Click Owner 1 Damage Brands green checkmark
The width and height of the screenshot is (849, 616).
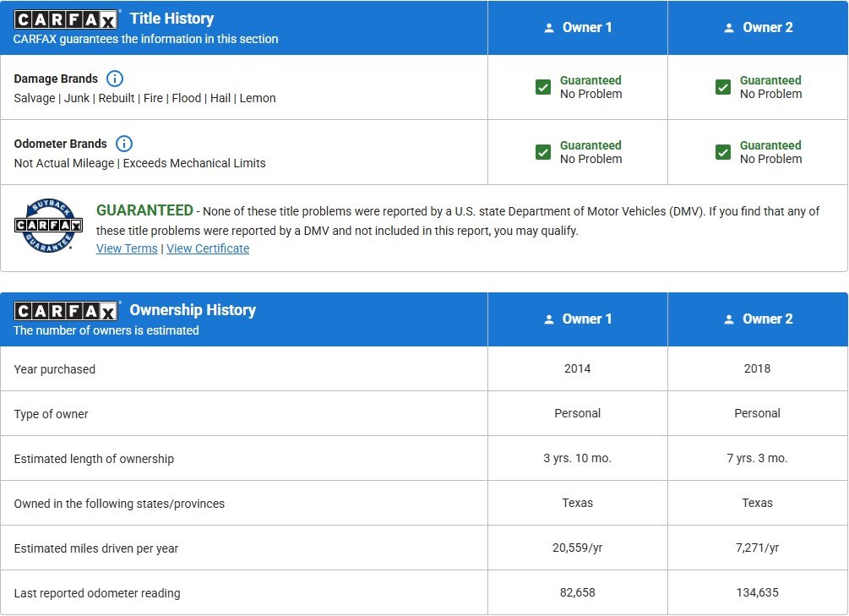coord(543,87)
